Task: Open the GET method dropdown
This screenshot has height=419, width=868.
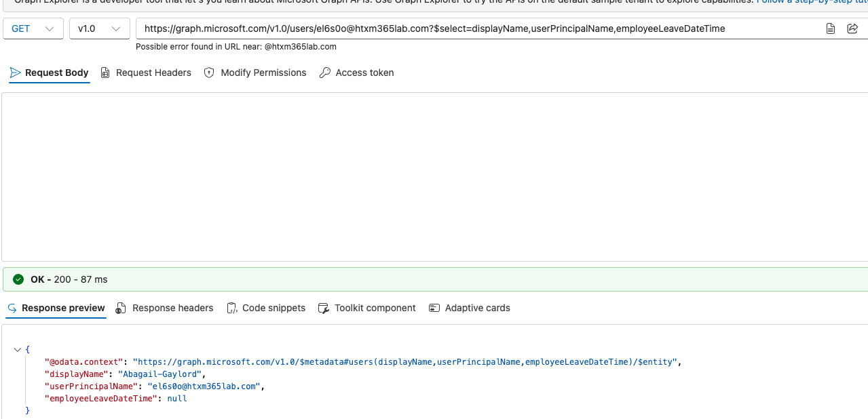Action: (33, 28)
